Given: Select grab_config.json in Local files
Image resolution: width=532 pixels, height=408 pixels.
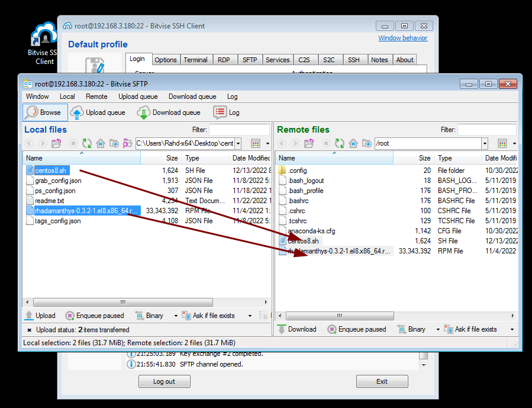Looking at the screenshot, I should 58,181.
